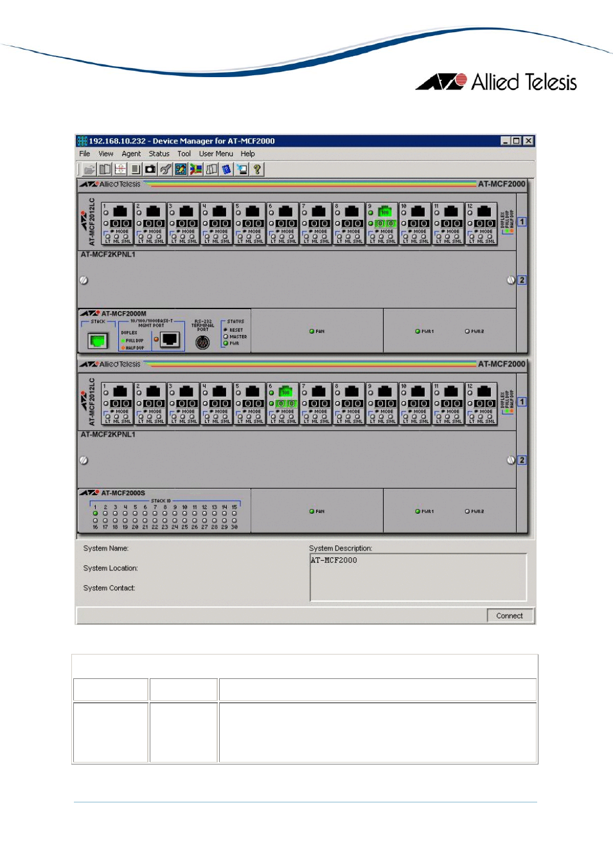This screenshot has height=868, width=613.
Task: Open the Tool menu
Action: tap(184, 154)
